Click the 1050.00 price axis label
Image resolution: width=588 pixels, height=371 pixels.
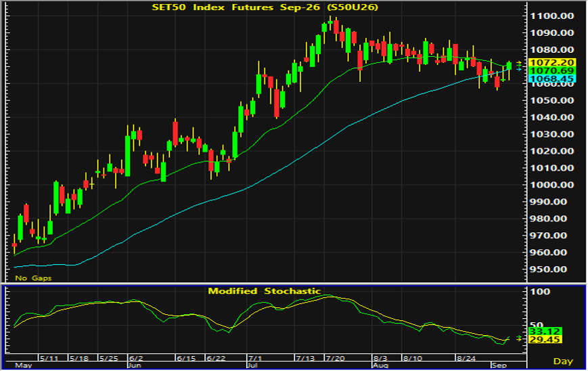(x=551, y=100)
